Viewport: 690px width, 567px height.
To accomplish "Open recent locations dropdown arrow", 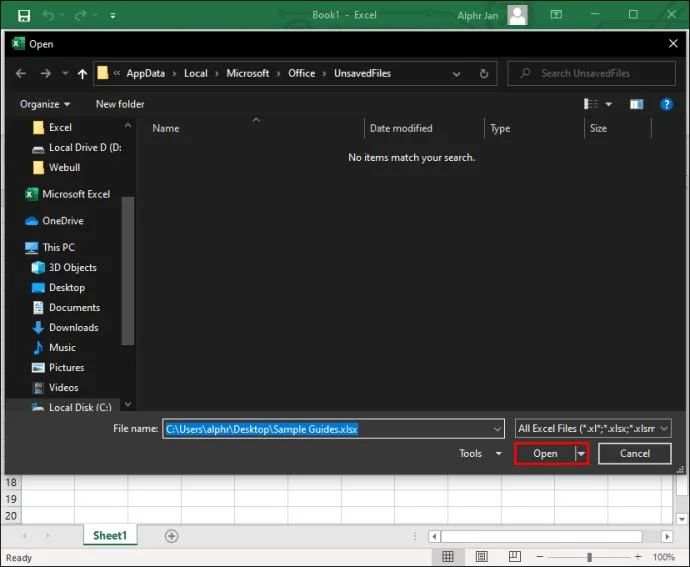I will pyautogui.click(x=65, y=73).
